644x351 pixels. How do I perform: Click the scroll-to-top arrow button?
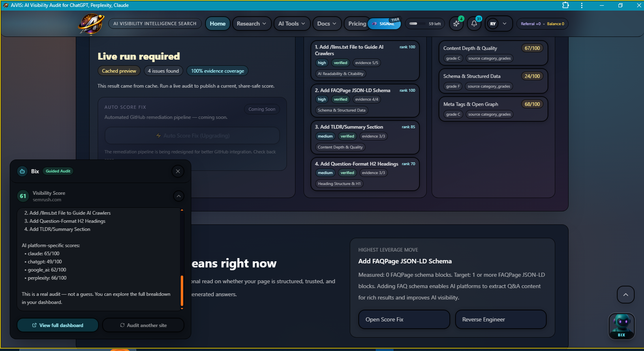pos(626,295)
